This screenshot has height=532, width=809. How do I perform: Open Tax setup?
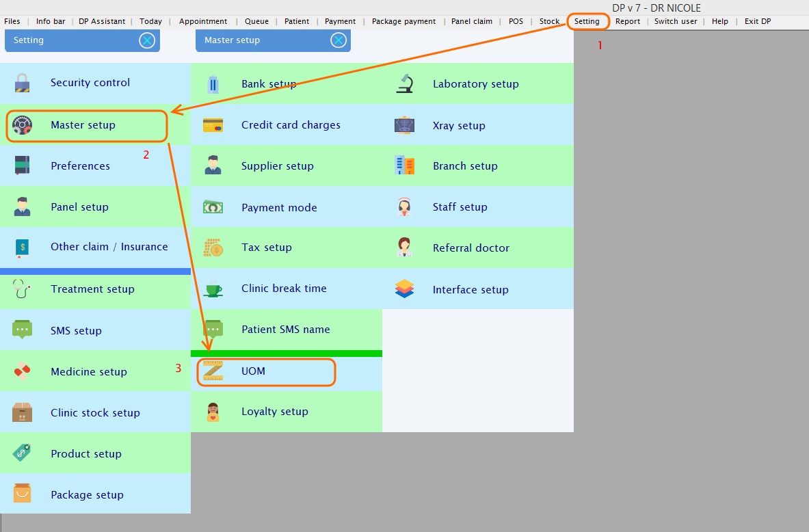point(266,248)
